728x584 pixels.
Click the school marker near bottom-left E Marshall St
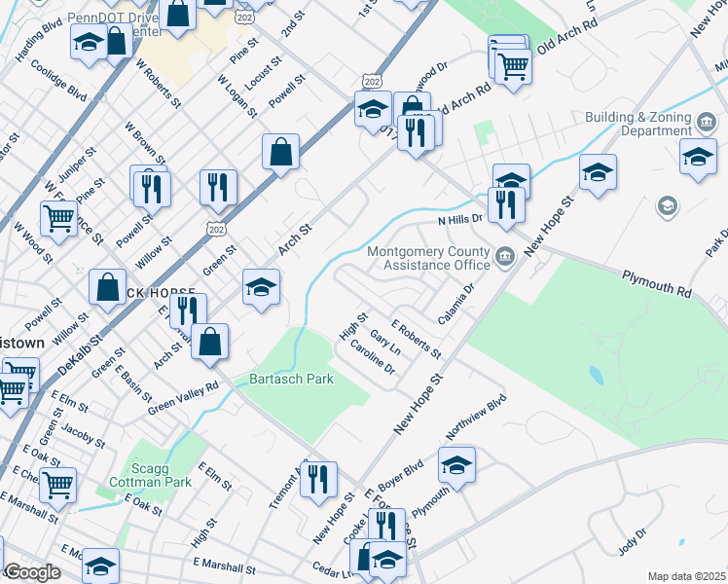[100, 566]
